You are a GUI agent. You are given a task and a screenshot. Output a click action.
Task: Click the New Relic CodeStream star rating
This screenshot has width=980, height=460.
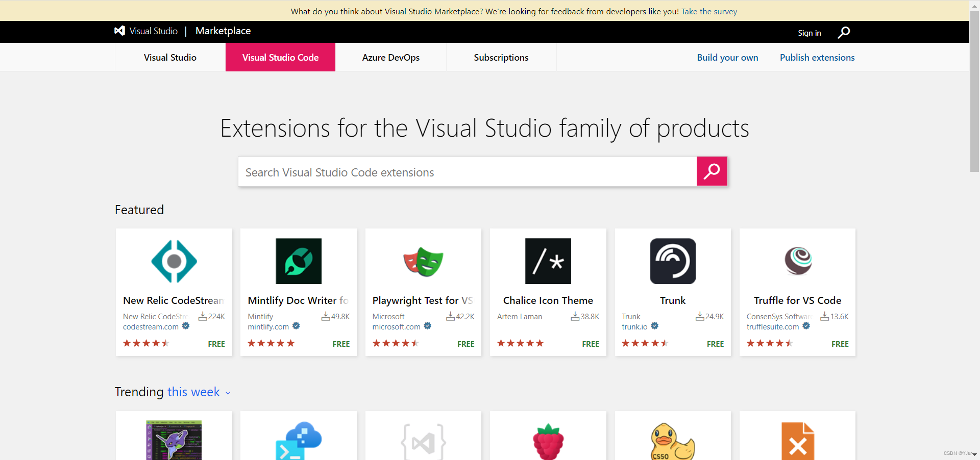(146, 343)
